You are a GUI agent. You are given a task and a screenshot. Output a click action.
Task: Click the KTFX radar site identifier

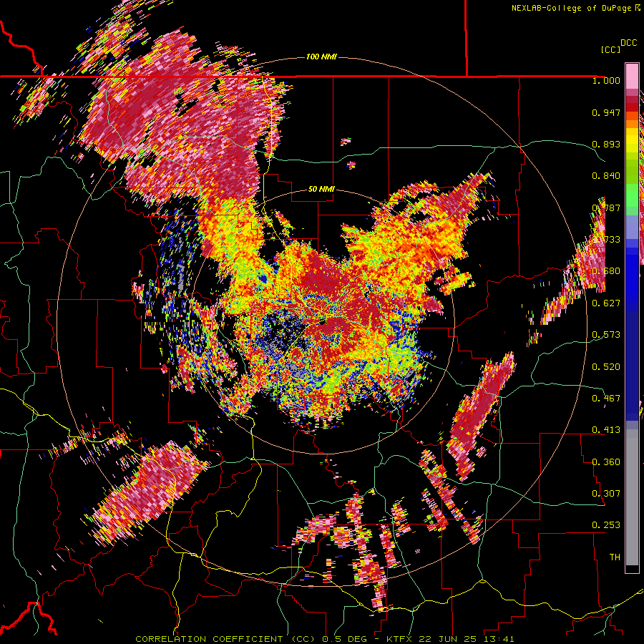point(399,639)
